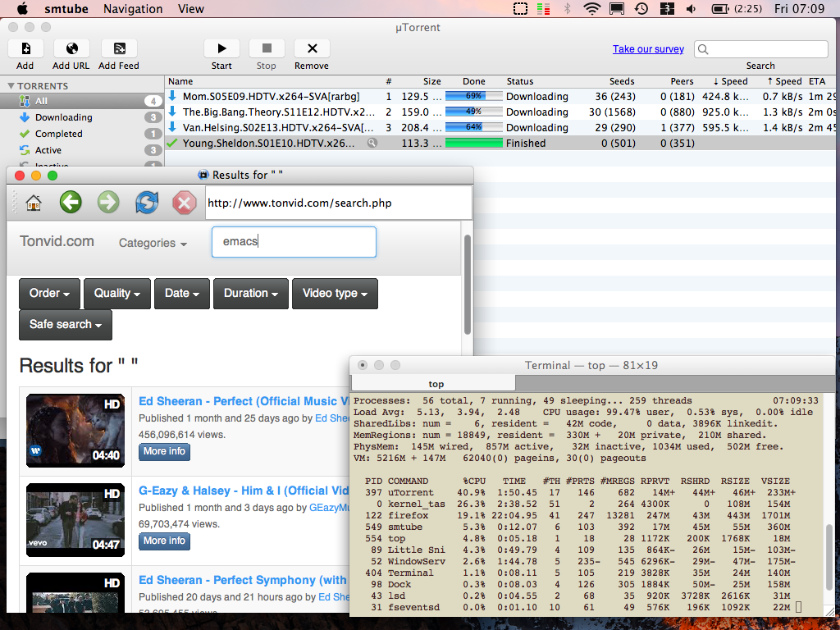The width and height of the screenshot is (840, 630).
Task: Click More info for G-Eazy & Halsey video
Action: click(164, 541)
